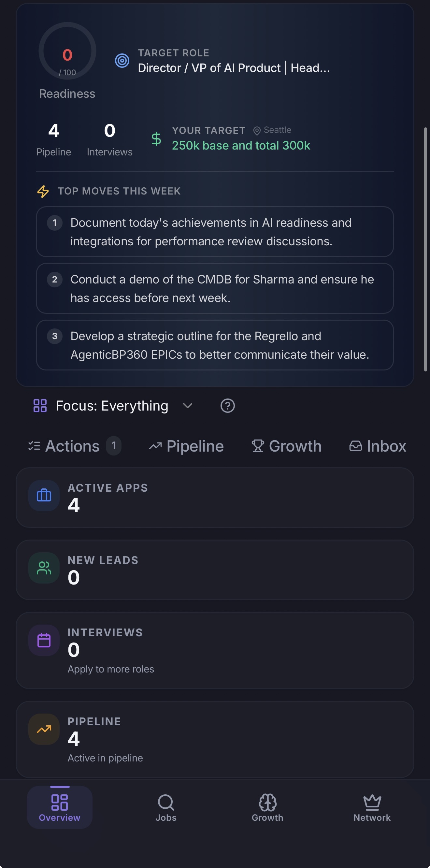430x868 pixels.
Task: Click top move card about CMDB demo for Sharma
Action: tap(215, 288)
